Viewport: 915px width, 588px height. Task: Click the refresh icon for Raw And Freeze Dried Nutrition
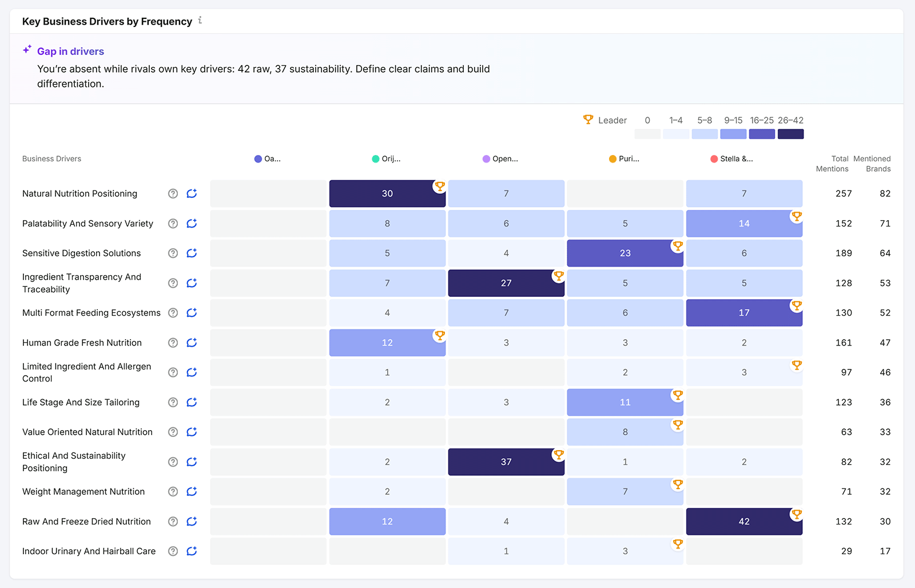192,522
